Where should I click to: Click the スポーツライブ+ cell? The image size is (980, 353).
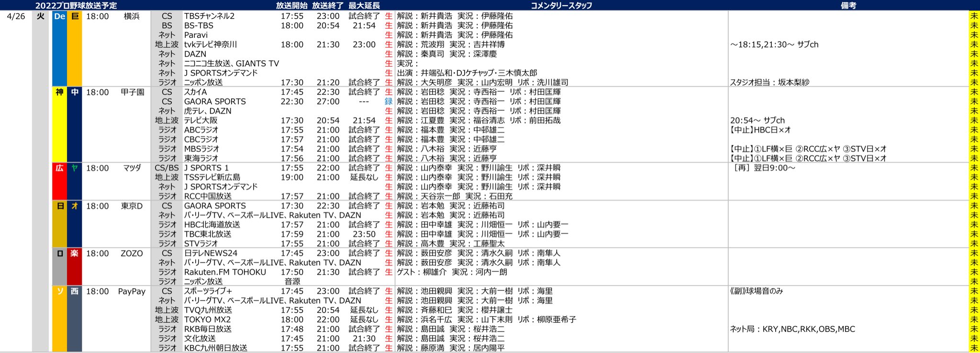pos(208,291)
